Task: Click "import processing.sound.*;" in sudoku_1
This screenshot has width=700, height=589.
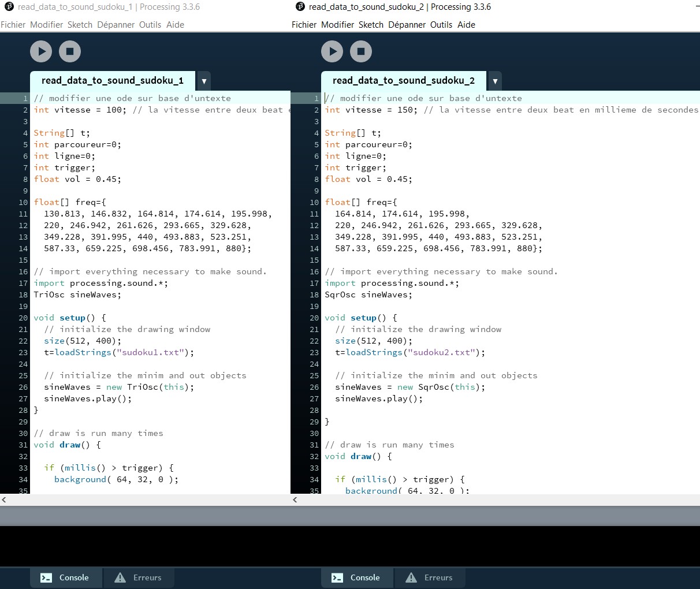Action: [100, 283]
